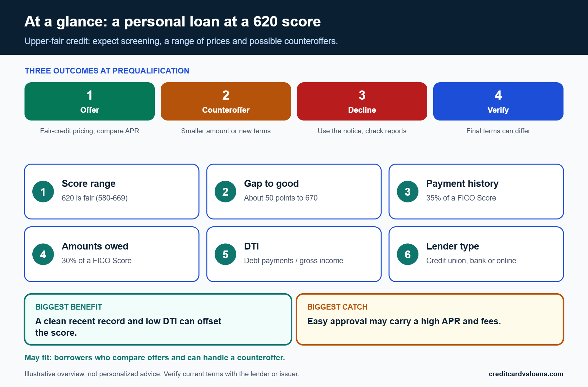This screenshot has width=588, height=387.
Task: Click the "BIGGEST CATCH" label
Action: [337, 307]
